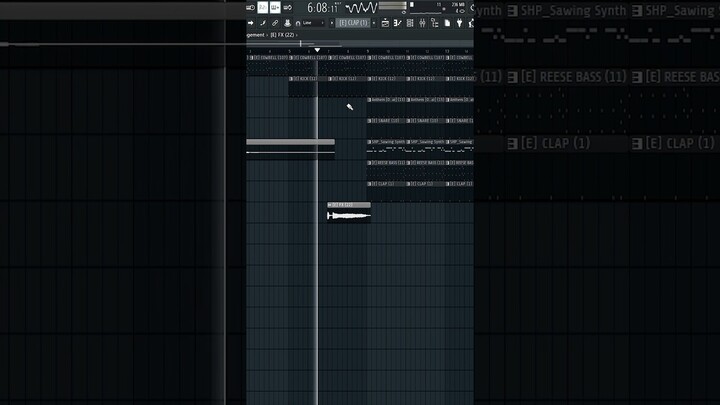
Task: Toggle the wait-for-input switch icon
Action: (x=251, y=8)
